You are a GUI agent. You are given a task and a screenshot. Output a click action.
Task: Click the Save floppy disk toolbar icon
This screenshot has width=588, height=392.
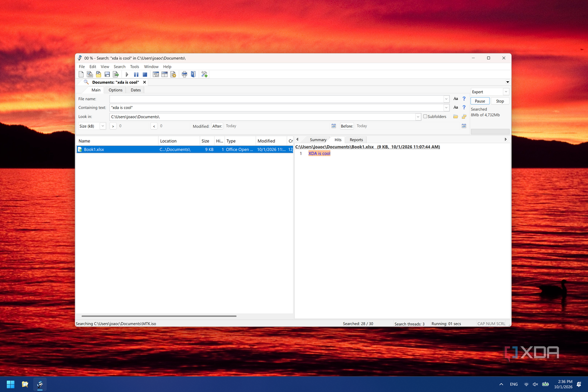click(x=107, y=74)
